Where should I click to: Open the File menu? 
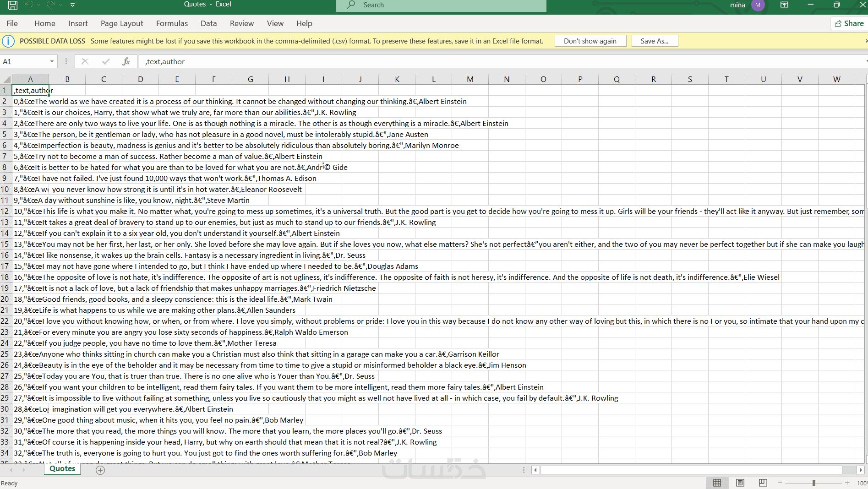click(12, 23)
